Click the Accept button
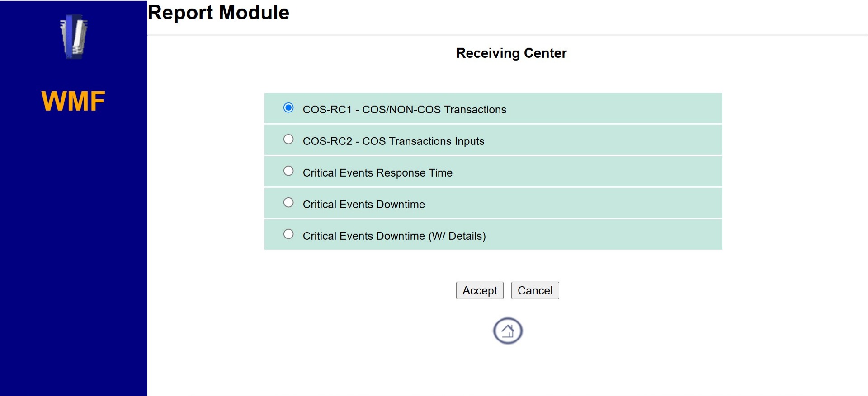This screenshot has width=868, height=396. click(x=480, y=290)
